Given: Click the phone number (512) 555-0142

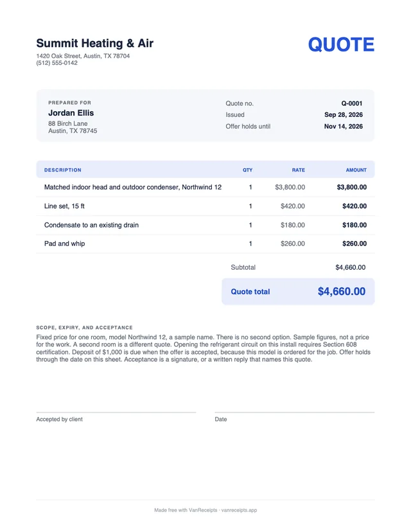Looking at the screenshot, I should point(57,63).
